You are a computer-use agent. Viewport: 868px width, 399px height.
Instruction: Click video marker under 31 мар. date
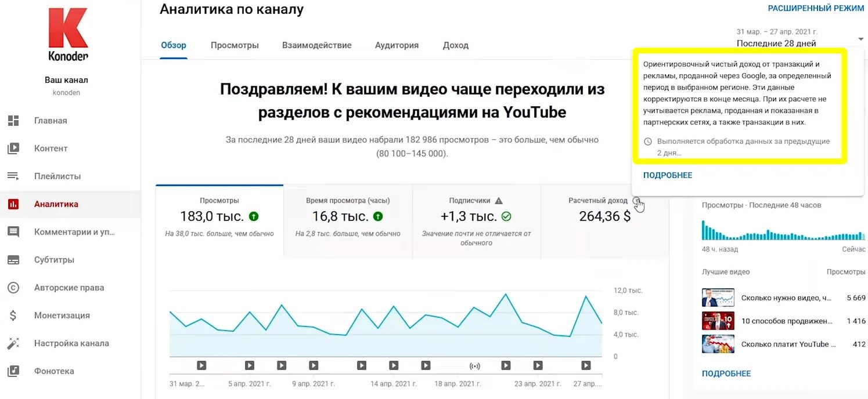pos(201,365)
